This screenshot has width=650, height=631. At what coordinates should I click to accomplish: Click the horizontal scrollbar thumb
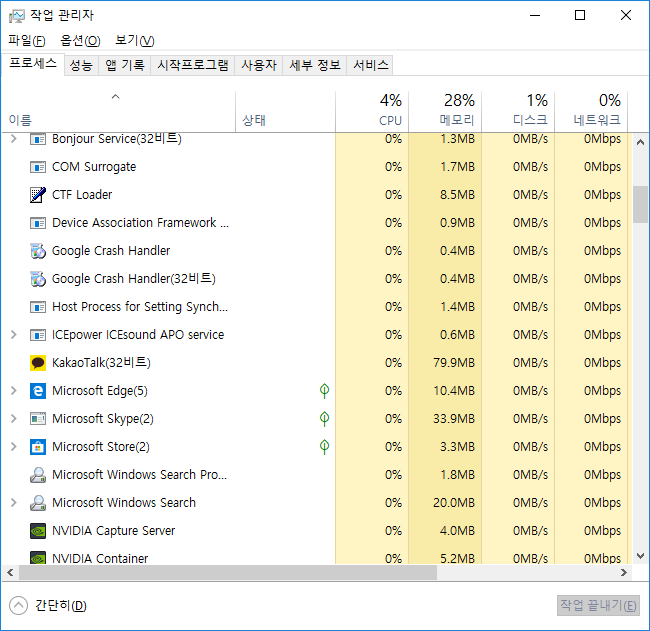(x=228, y=573)
